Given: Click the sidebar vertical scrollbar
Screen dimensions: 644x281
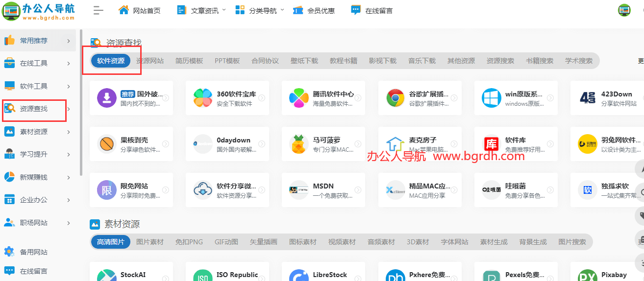Looking at the screenshot, I should 80,122.
